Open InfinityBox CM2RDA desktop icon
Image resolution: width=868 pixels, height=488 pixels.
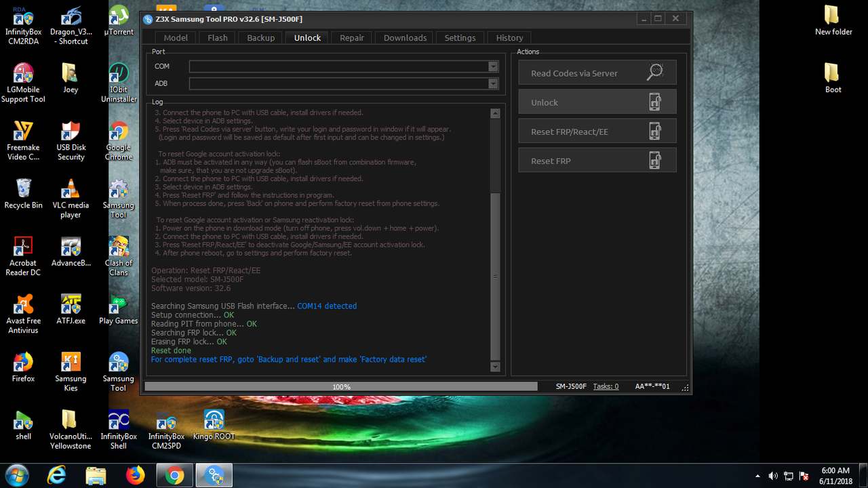pyautogui.click(x=23, y=26)
